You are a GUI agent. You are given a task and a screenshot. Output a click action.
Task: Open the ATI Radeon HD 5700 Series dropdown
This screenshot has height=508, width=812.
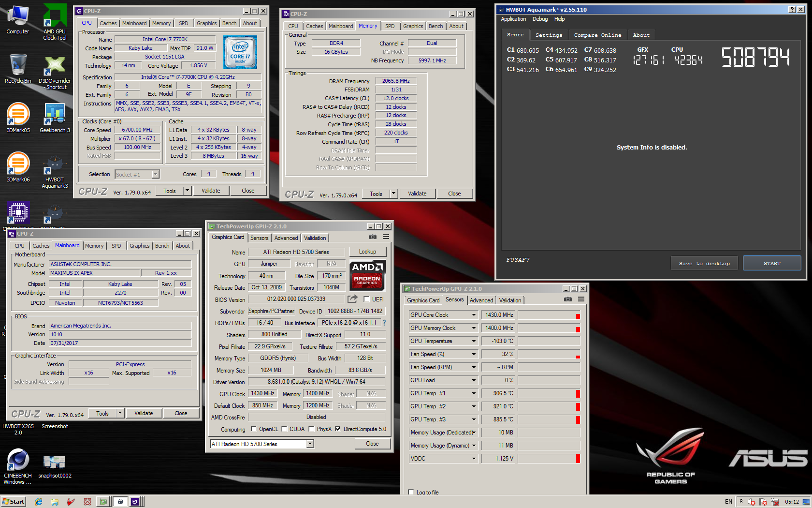point(310,444)
